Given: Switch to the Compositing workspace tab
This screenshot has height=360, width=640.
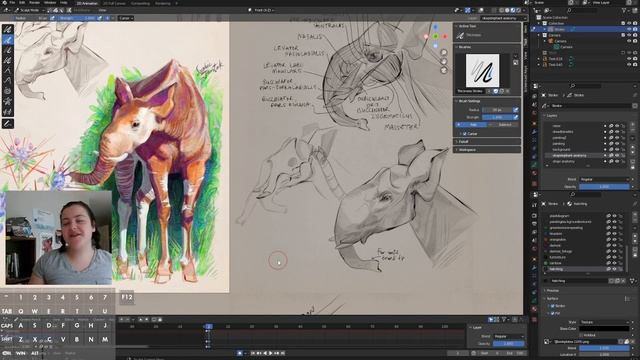Looking at the screenshot, I should [140, 3].
